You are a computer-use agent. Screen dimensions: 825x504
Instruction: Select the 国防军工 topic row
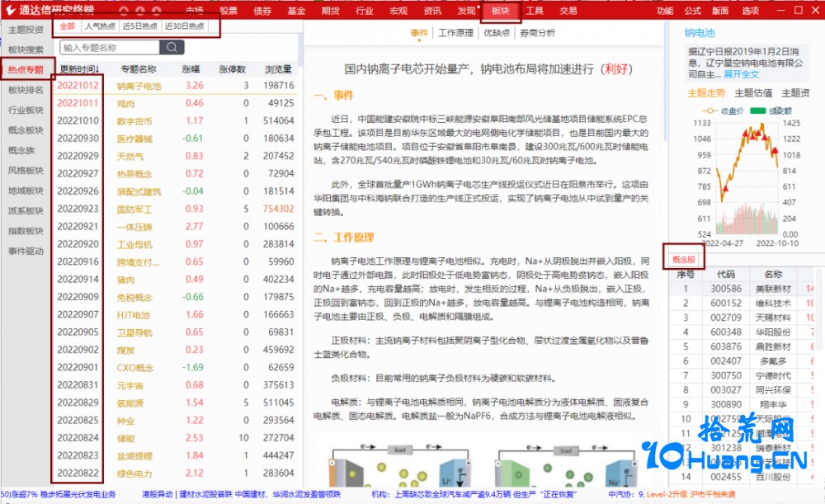click(175, 209)
